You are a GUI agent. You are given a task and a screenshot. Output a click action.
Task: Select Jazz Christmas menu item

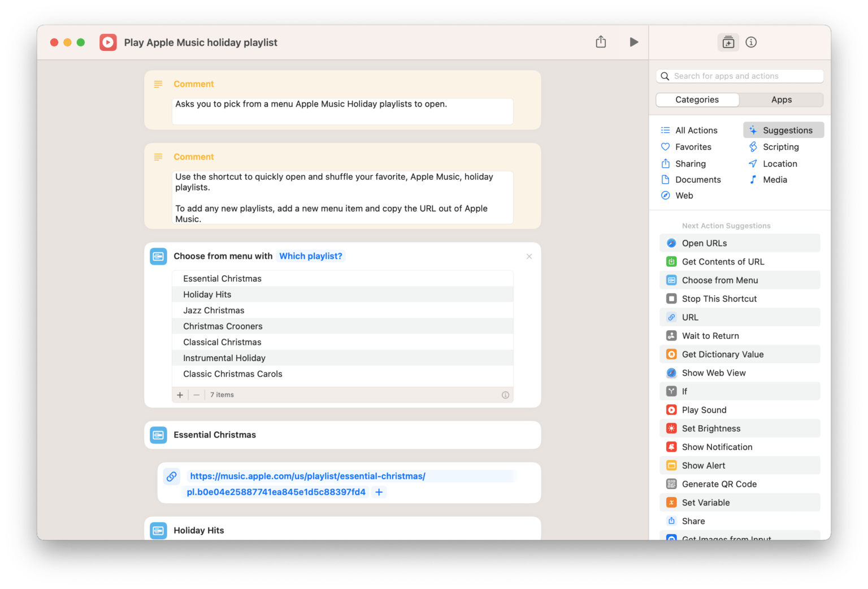214,310
